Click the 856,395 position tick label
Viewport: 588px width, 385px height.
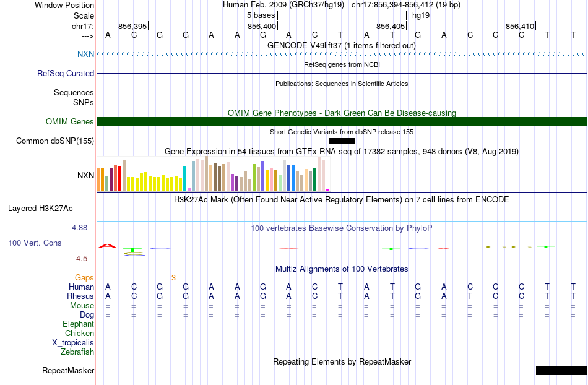132,26
